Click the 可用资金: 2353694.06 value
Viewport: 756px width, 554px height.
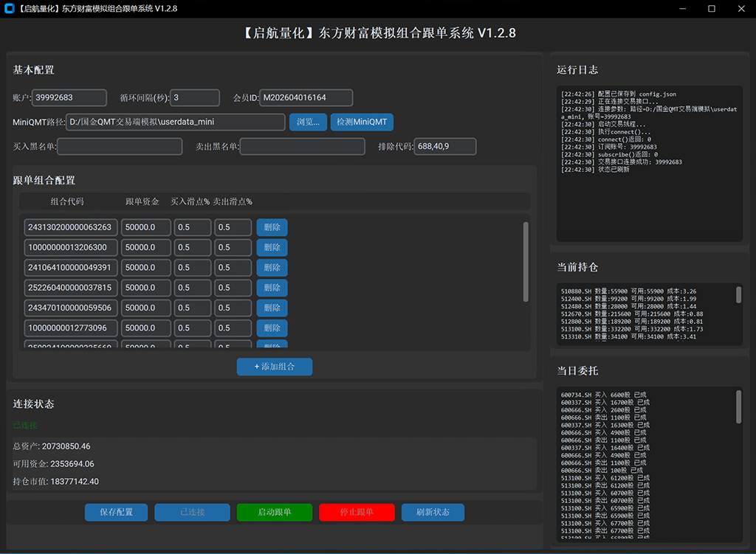point(53,464)
